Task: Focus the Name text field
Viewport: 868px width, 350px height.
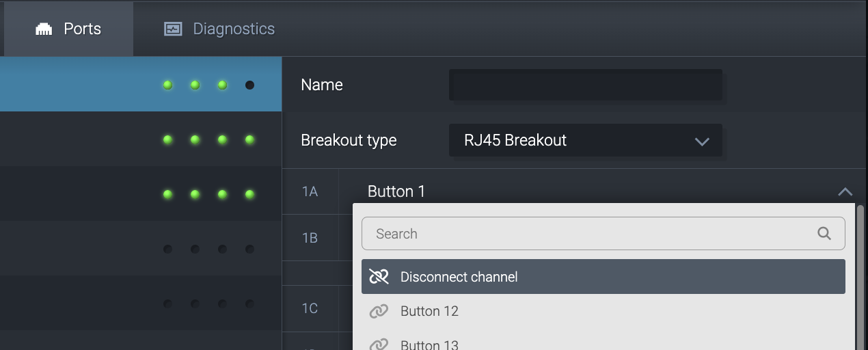Action: [585, 85]
